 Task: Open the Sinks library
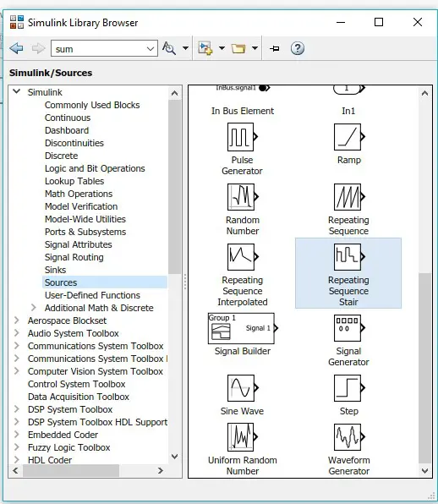[x=56, y=270]
